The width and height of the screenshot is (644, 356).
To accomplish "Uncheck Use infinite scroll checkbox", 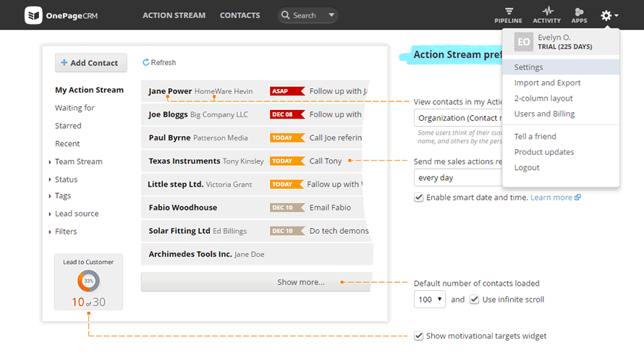I will click(x=475, y=300).
